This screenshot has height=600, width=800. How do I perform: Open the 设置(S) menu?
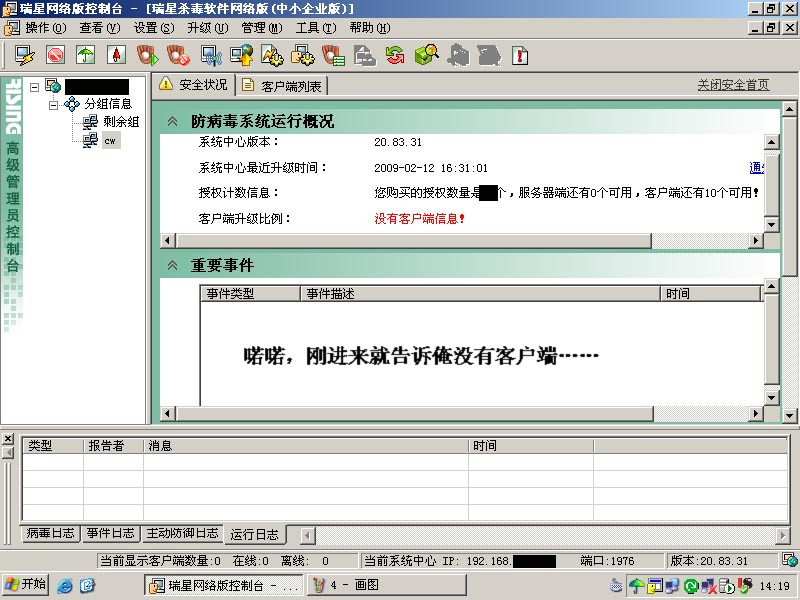[154, 28]
